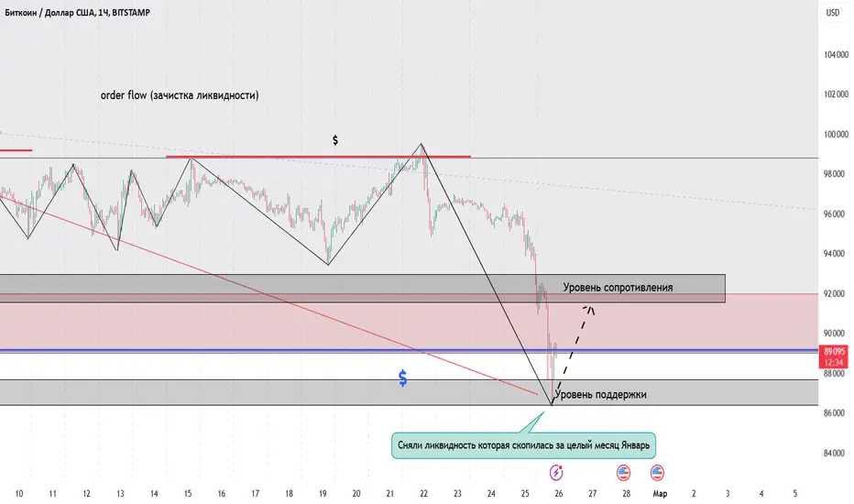Click the 94000 price axis label

836,254
